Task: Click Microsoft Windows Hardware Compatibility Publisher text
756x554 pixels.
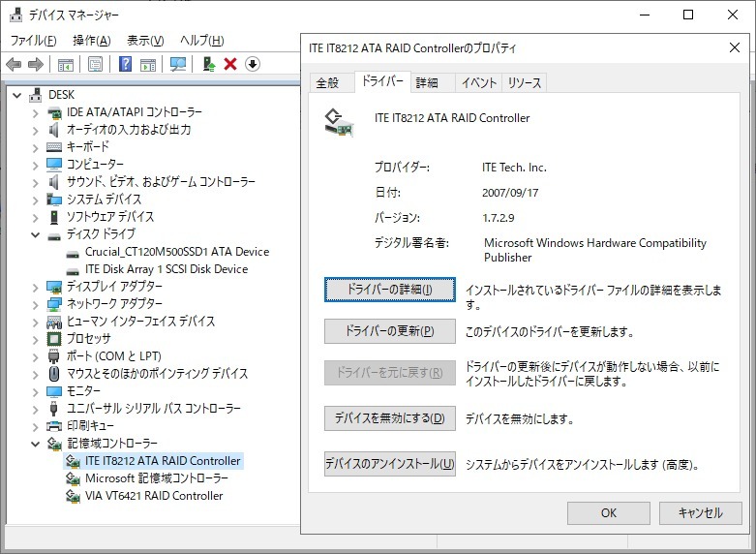Action: tap(595, 250)
